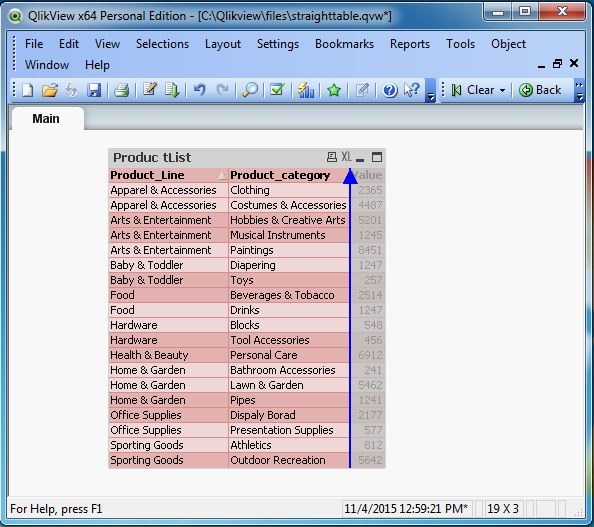Screen dimensions: 594x527
Task: Click the Product_category column header
Action: tap(289, 175)
